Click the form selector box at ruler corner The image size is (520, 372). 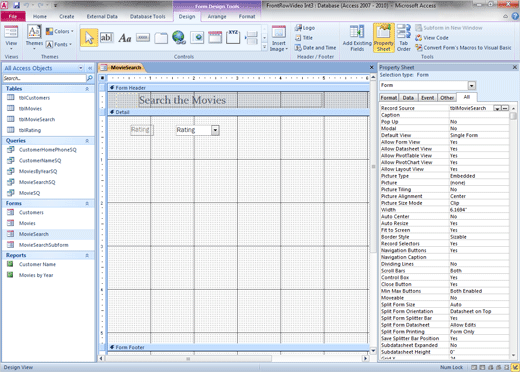(102, 78)
